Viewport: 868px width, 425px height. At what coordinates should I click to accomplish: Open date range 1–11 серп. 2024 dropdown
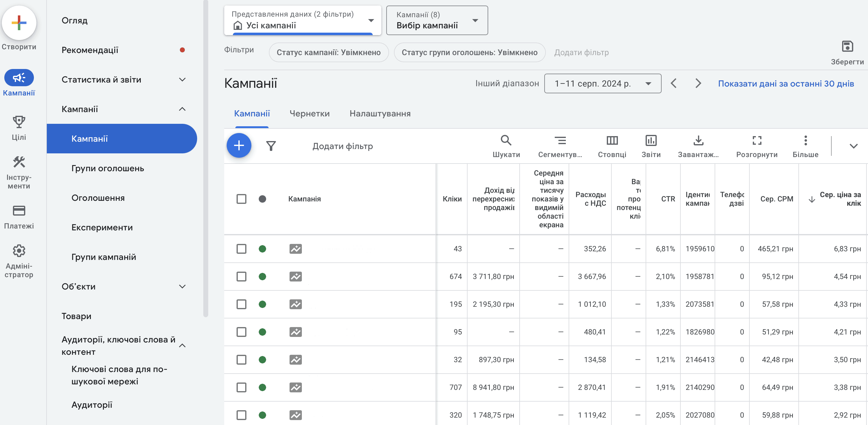pos(602,83)
